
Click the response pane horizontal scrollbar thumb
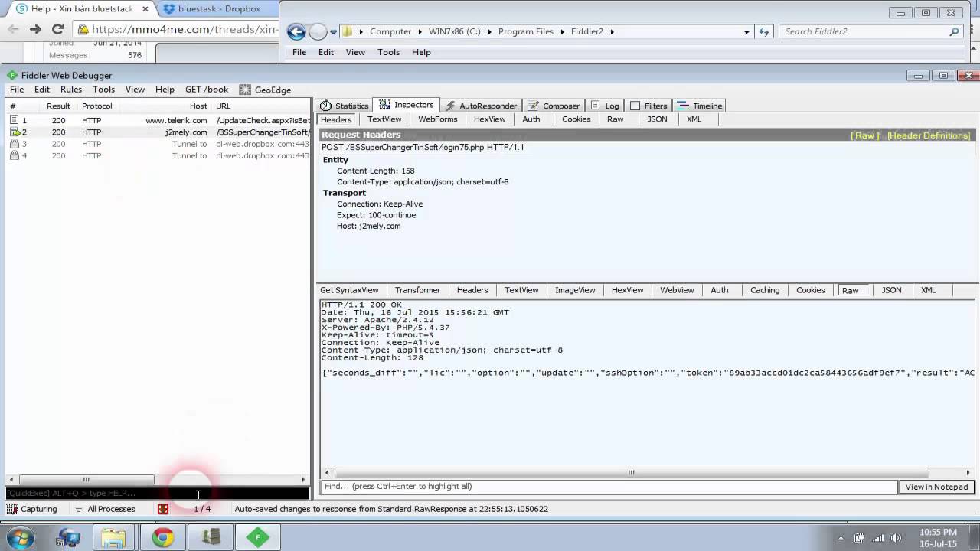point(632,473)
